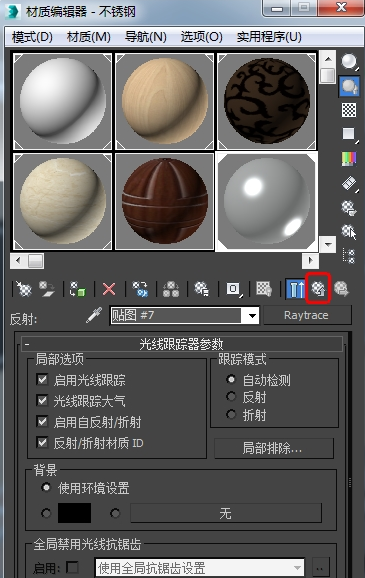Select 反射 trace mode radio button
Screen dimensions: 365x578
click(x=231, y=397)
